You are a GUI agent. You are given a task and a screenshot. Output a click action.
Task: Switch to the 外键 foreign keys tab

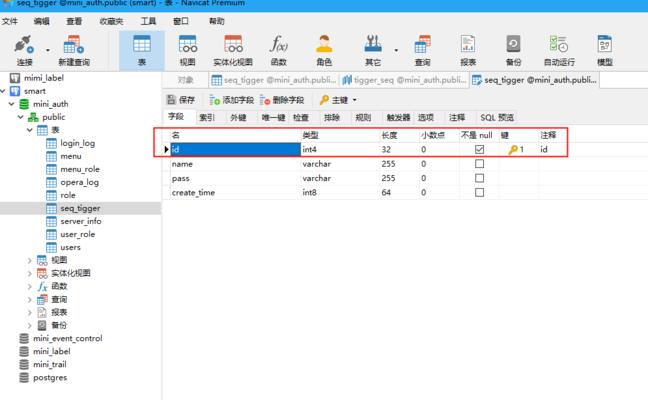click(238, 117)
